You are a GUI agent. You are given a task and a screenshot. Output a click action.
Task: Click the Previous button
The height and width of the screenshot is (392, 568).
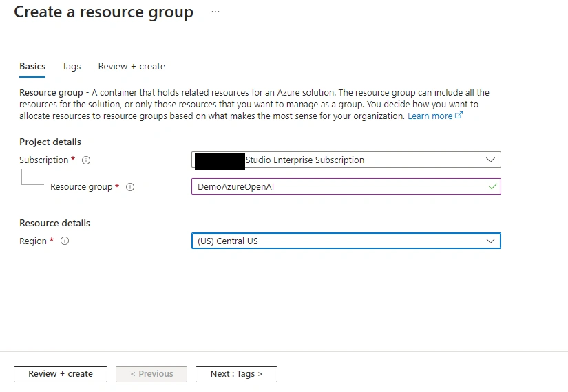click(x=151, y=374)
